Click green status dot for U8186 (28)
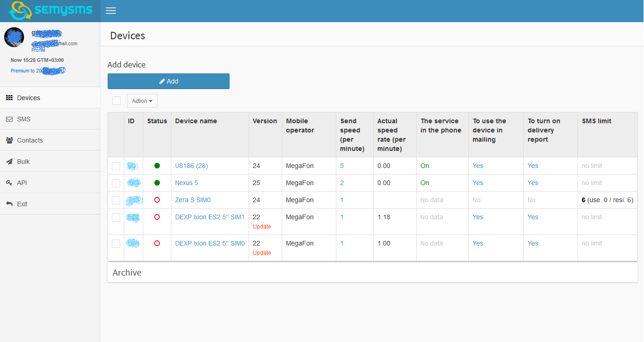 [157, 166]
